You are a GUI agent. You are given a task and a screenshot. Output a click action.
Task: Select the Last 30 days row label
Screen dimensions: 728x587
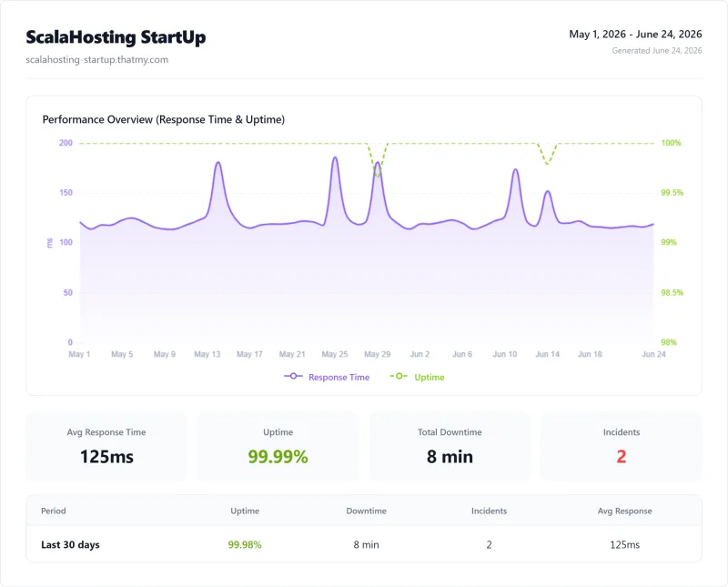pos(70,545)
